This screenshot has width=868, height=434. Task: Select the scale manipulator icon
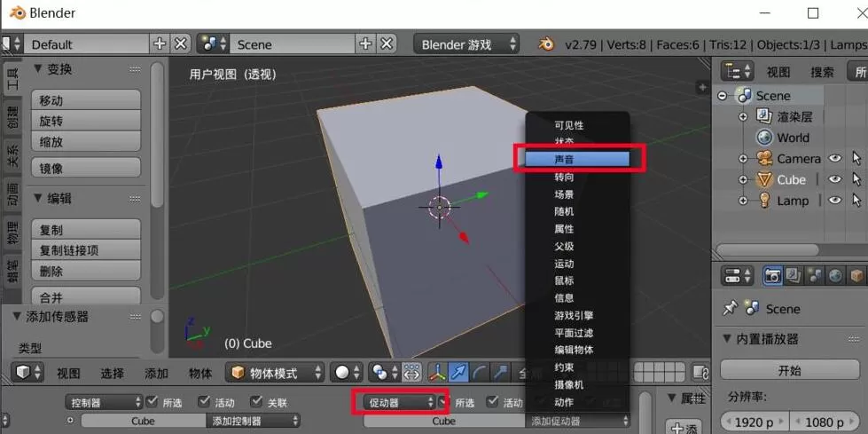click(x=500, y=373)
